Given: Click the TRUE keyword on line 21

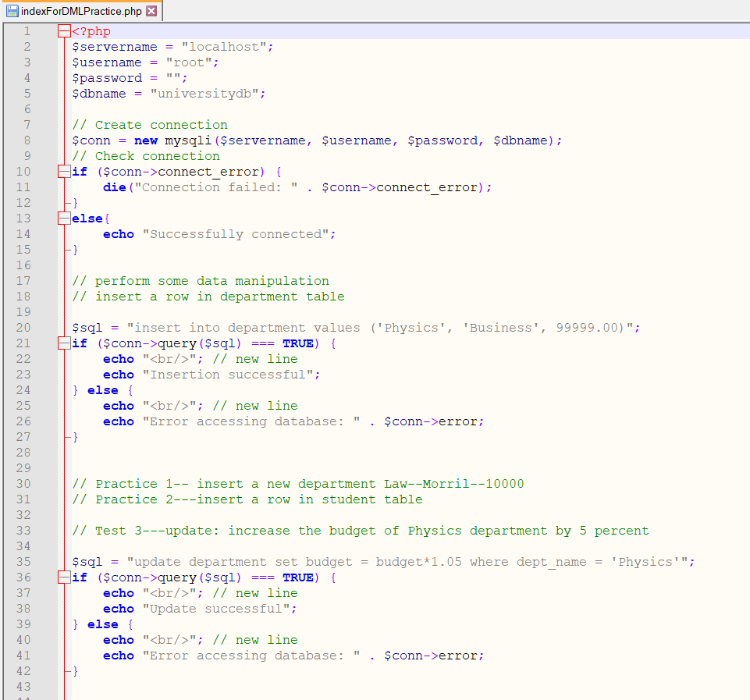Looking at the screenshot, I should click(x=297, y=343).
